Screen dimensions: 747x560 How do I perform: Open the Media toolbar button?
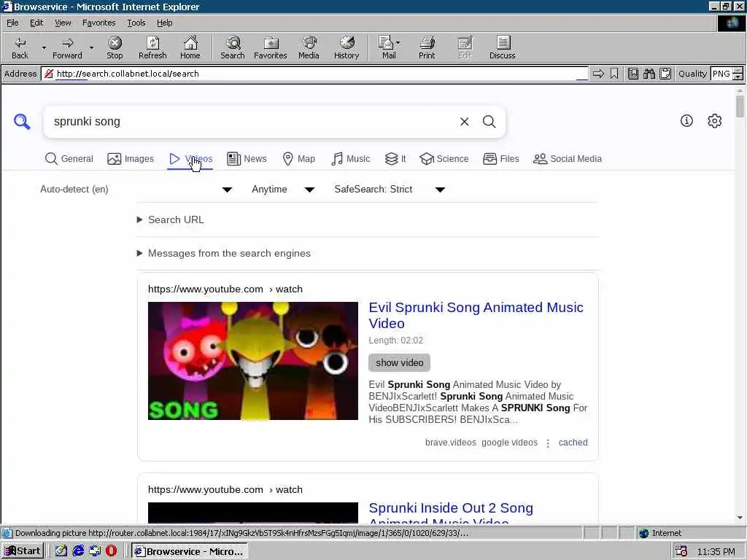[309, 47]
